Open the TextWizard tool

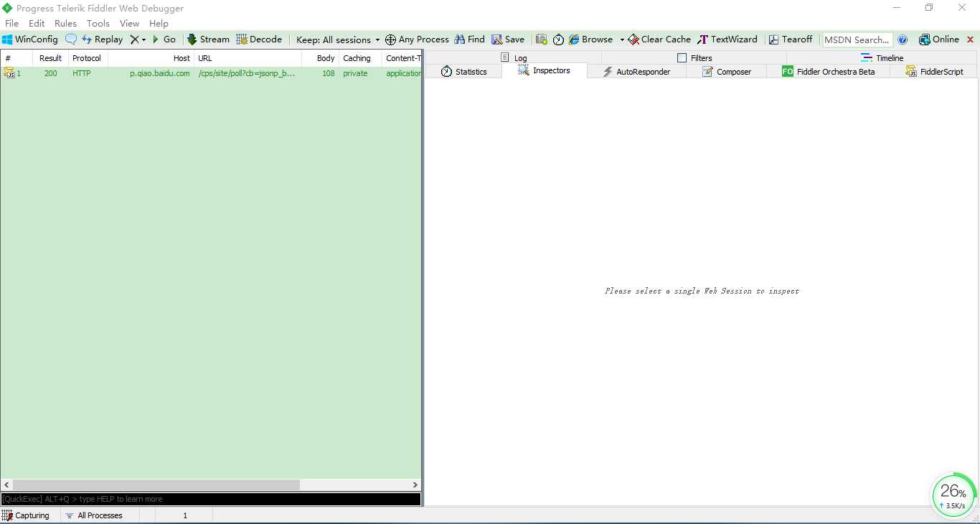tap(727, 39)
